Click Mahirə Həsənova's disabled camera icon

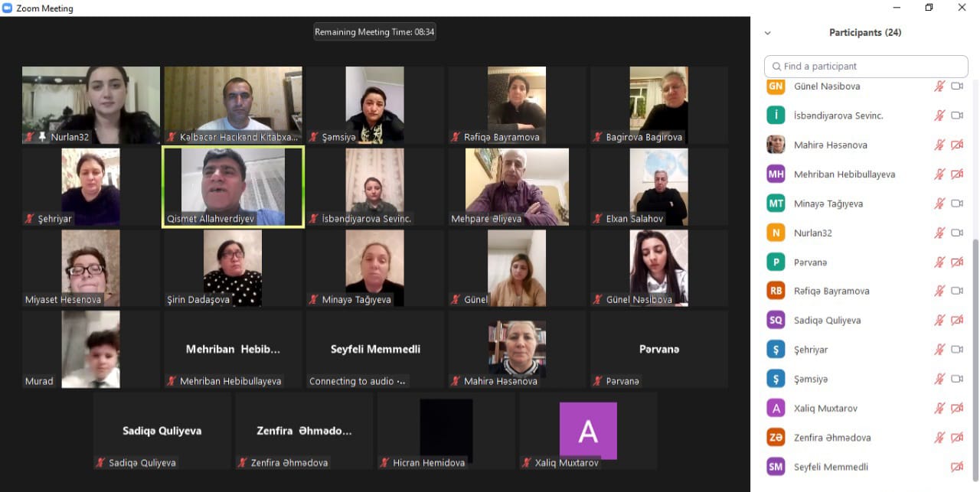tap(956, 145)
